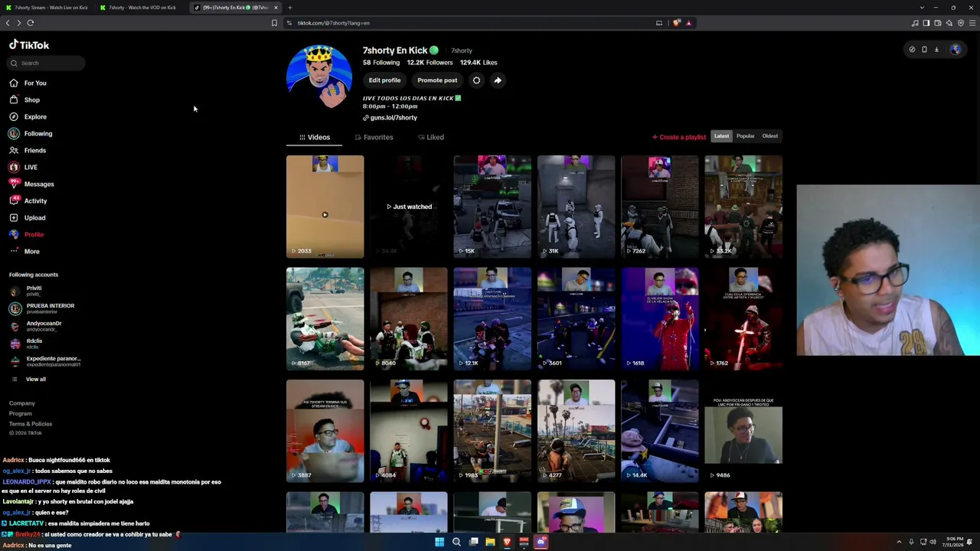Go back to the previous page
This screenshot has height=551, width=980.
coord(8,23)
